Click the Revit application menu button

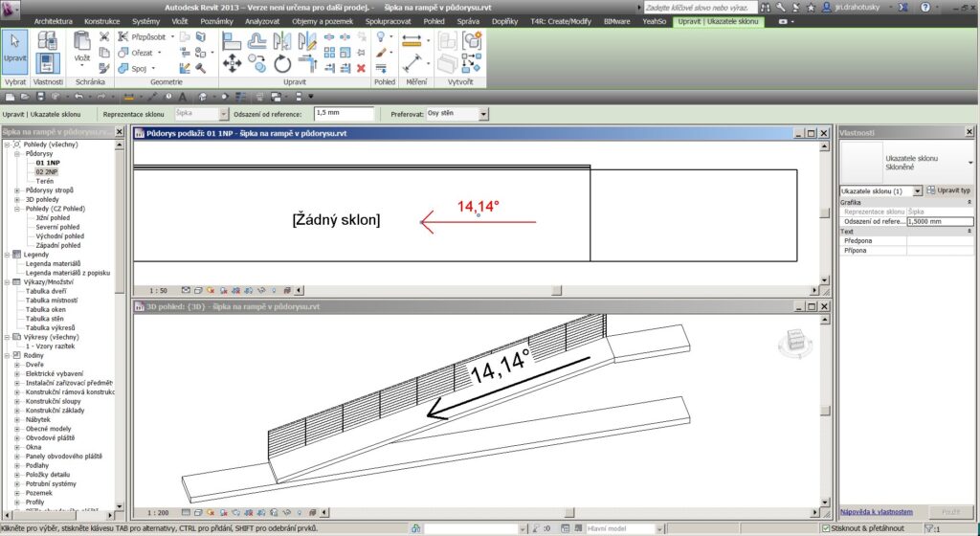pyautogui.click(x=11, y=8)
